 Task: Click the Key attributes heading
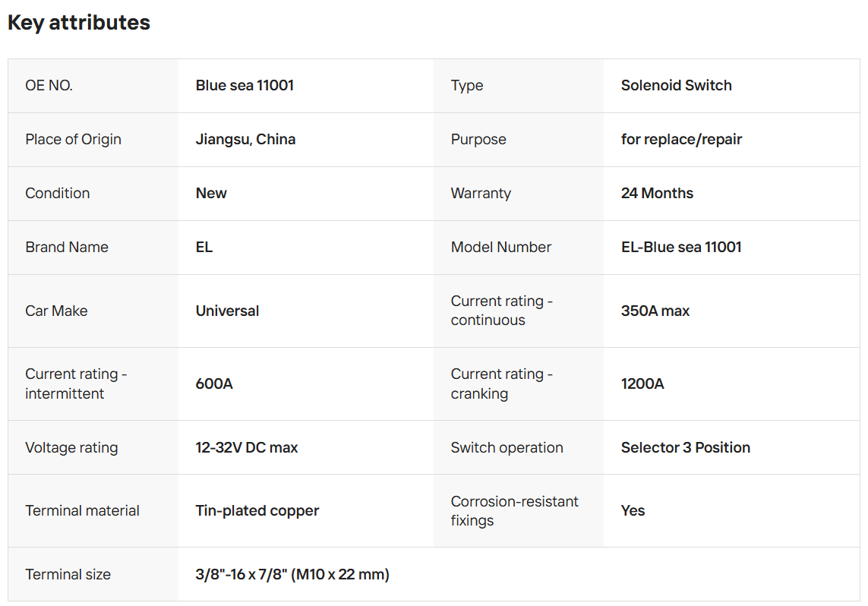click(x=79, y=23)
